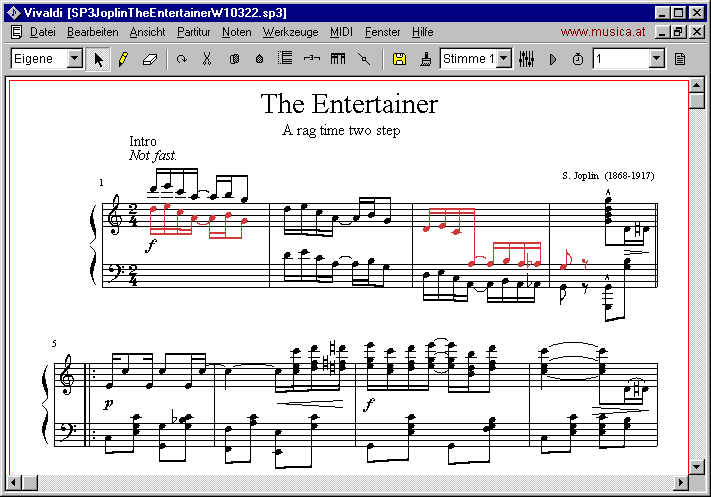Click the diagonal line tool icon
Viewport: 711px width, 497px height.
(364, 59)
